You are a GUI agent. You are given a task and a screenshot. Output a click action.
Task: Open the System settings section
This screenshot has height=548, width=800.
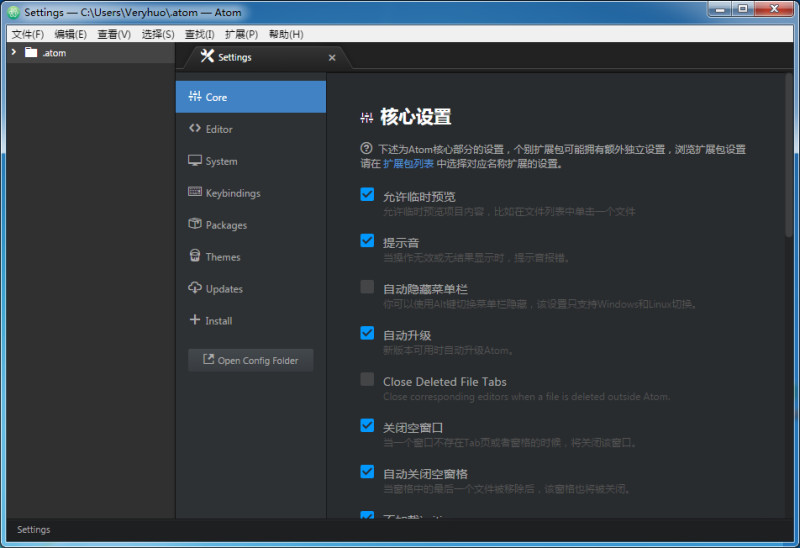pos(251,161)
